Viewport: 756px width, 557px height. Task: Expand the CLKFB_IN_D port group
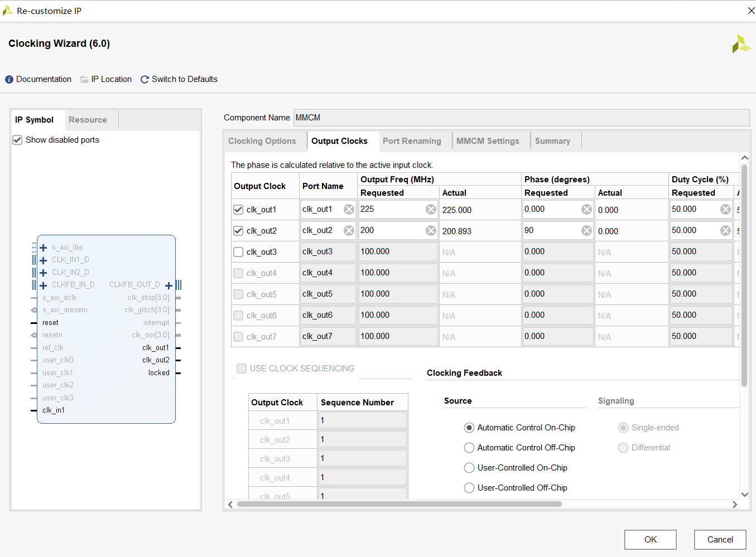44,285
